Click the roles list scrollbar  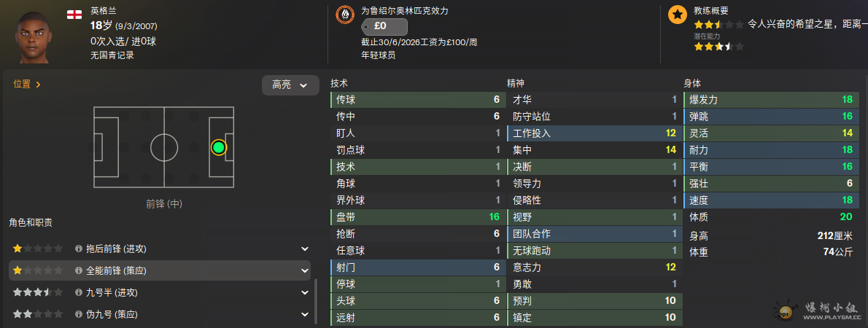[316, 299]
